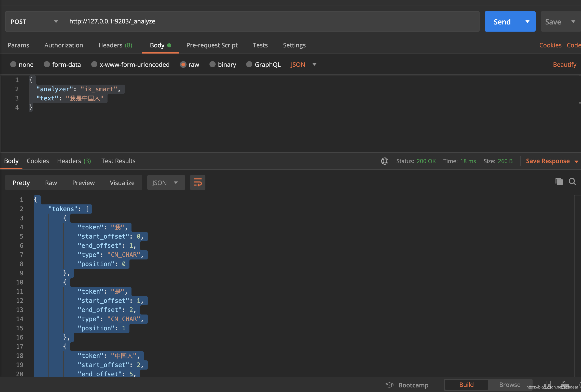Switch to Pre-request Script tab
The width and height of the screenshot is (581, 392).
click(212, 45)
